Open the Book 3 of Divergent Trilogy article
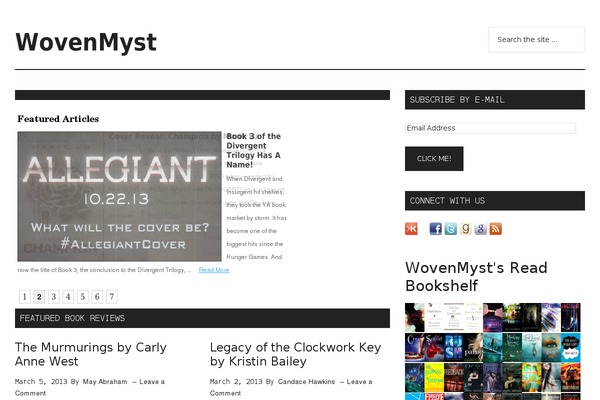The image size is (600, 400). coord(254,150)
